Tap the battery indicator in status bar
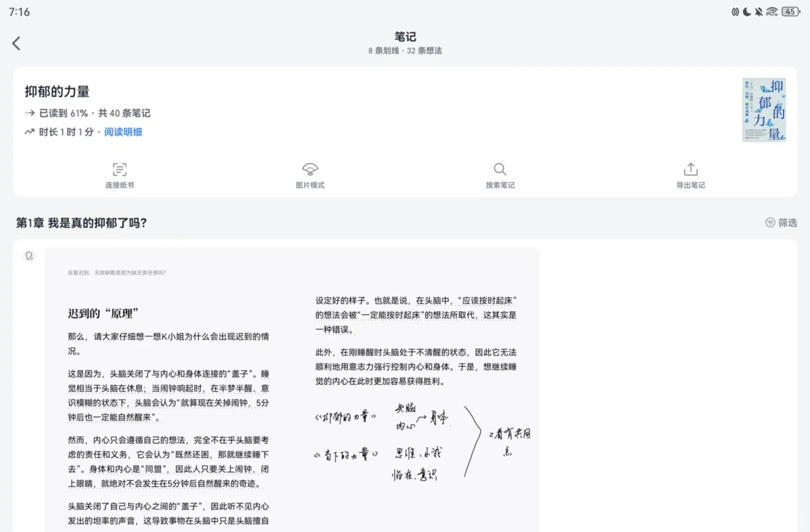810x532 pixels. (791, 12)
